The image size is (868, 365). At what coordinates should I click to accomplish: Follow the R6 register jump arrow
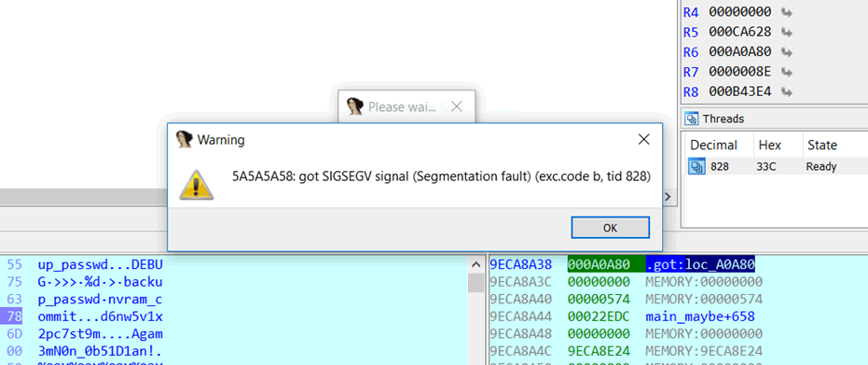786,52
